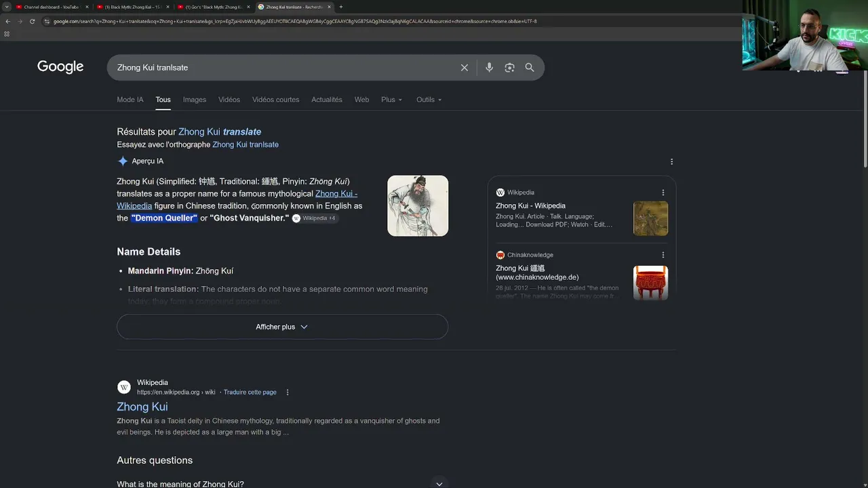Open the Zhong Kui Wikipedia result title

[x=142, y=407]
